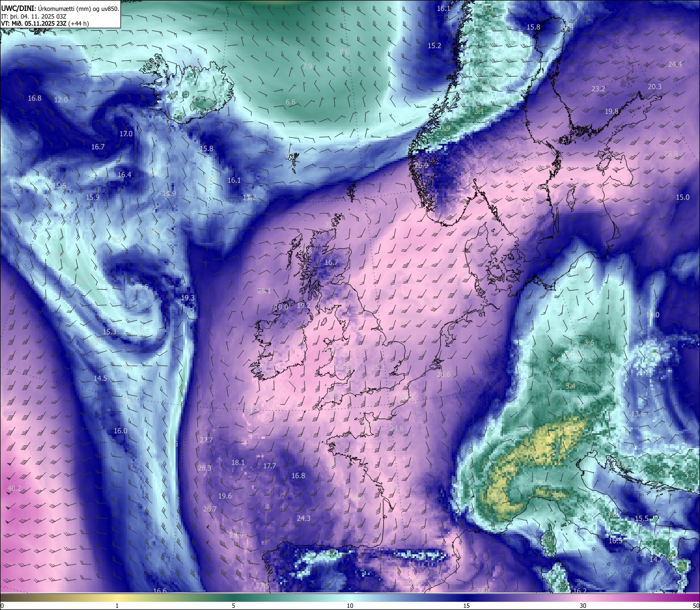Click the 24.3 value off Spain
This screenshot has height=610, width=700.
tap(304, 518)
